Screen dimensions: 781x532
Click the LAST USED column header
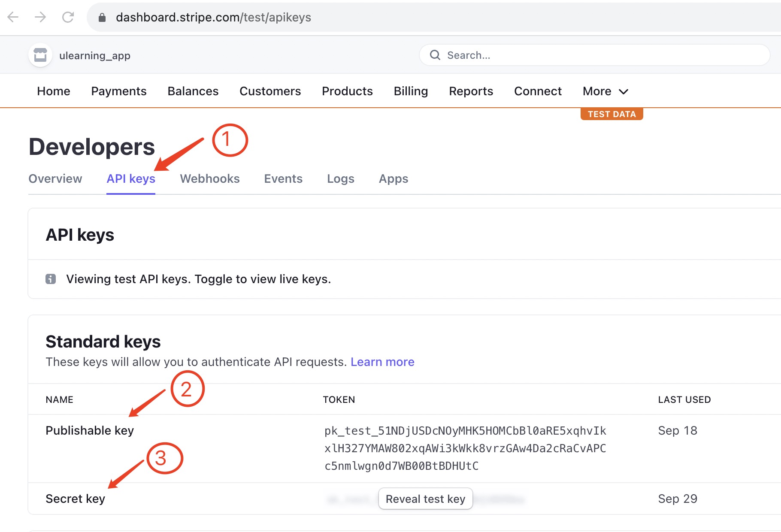click(684, 399)
